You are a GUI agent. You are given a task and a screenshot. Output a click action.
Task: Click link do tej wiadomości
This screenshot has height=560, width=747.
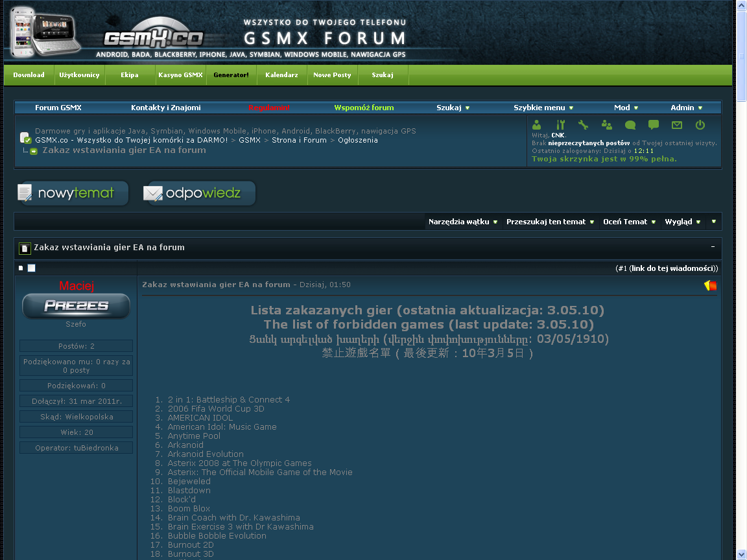point(673,268)
